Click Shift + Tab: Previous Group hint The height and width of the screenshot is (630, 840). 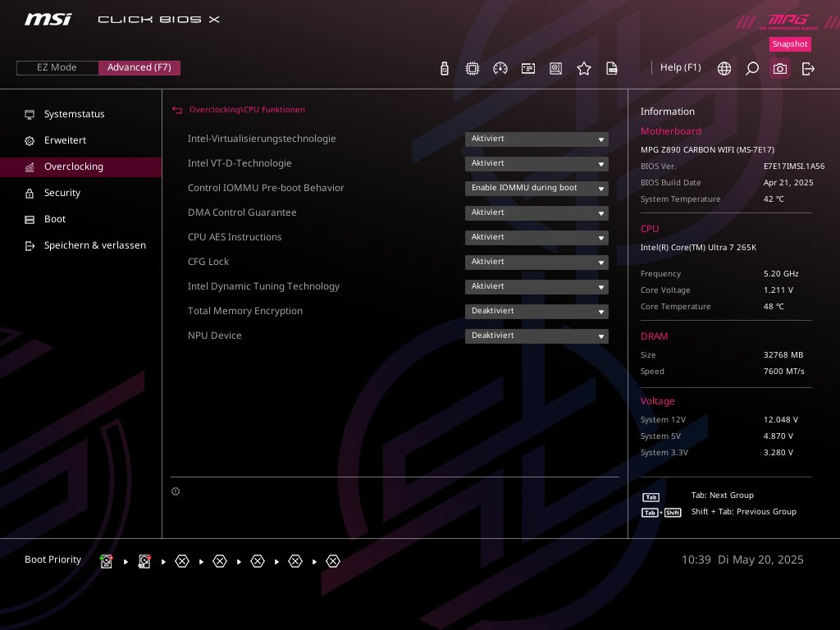(743, 512)
